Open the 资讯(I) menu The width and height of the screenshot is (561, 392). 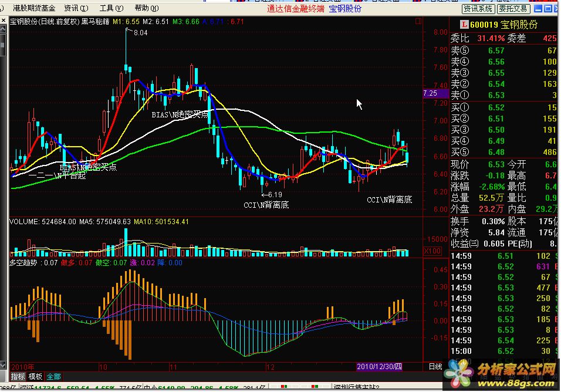pyautogui.click(x=76, y=8)
